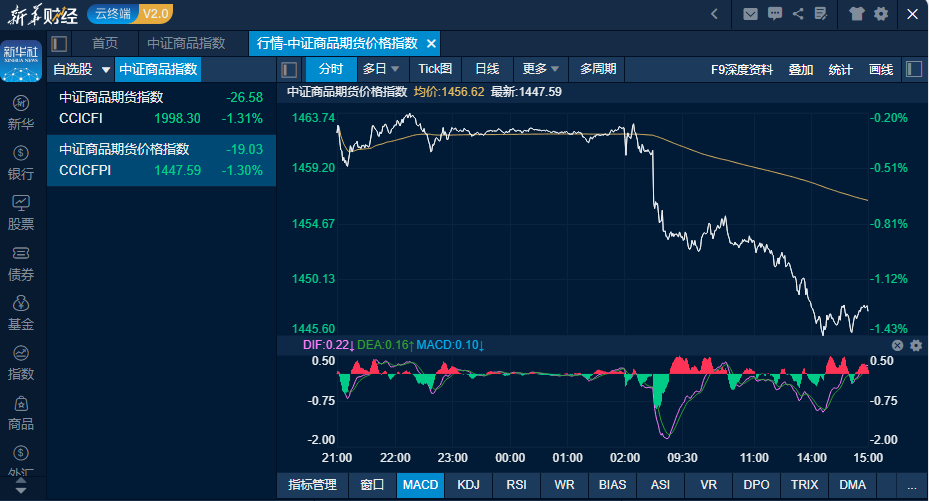Select the DMA indicator
The image size is (929, 501).
tap(852, 485)
